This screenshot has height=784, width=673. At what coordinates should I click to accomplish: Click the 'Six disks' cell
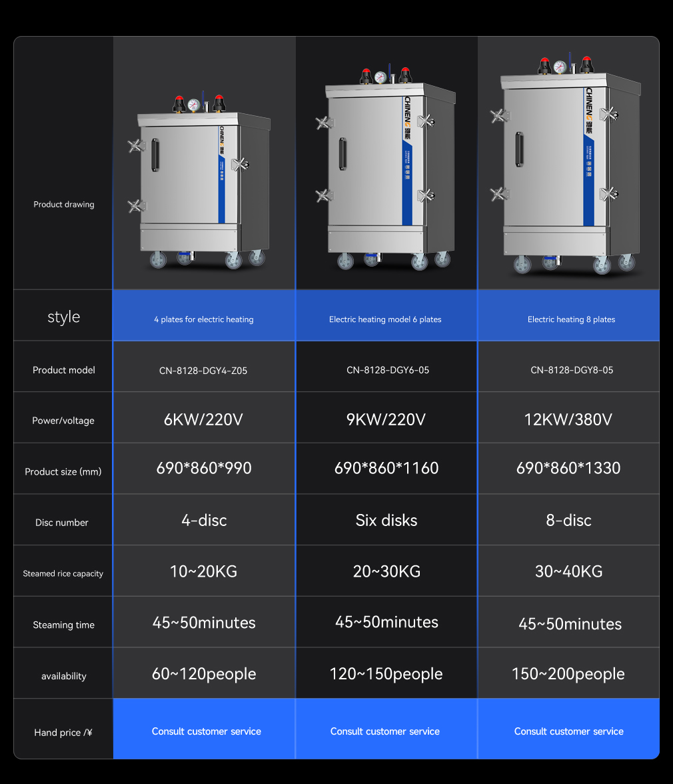pyautogui.click(x=386, y=520)
